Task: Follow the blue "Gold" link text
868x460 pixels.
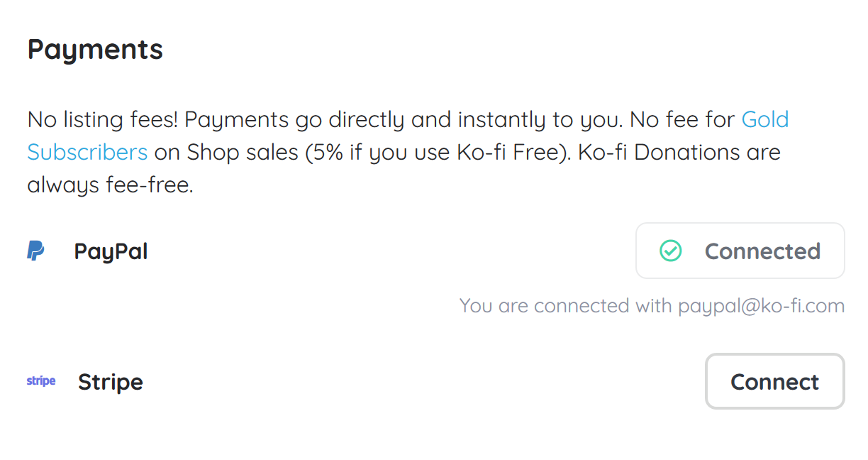Action: (x=765, y=119)
